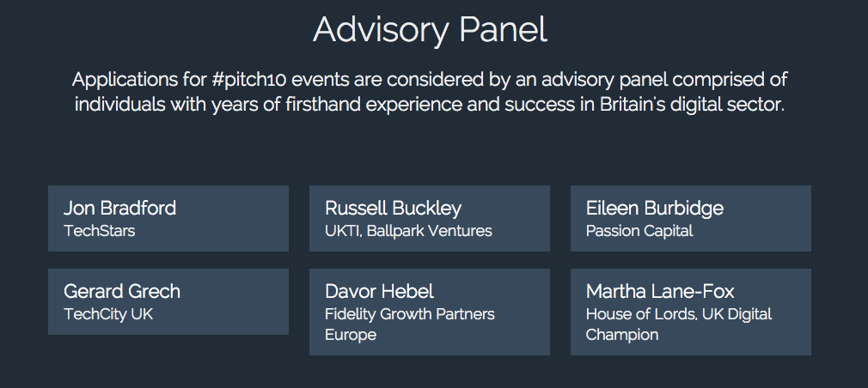Click the #pitch10 hashtag in the description
The width and height of the screenshot is (868, 388).
(x=248, y=80)
